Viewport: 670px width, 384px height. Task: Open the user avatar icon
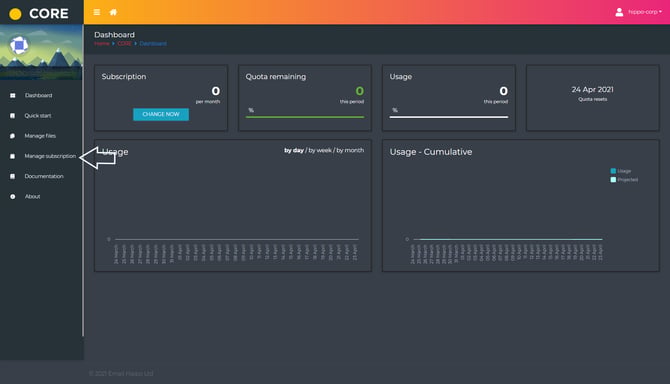[x=619, y=12]
